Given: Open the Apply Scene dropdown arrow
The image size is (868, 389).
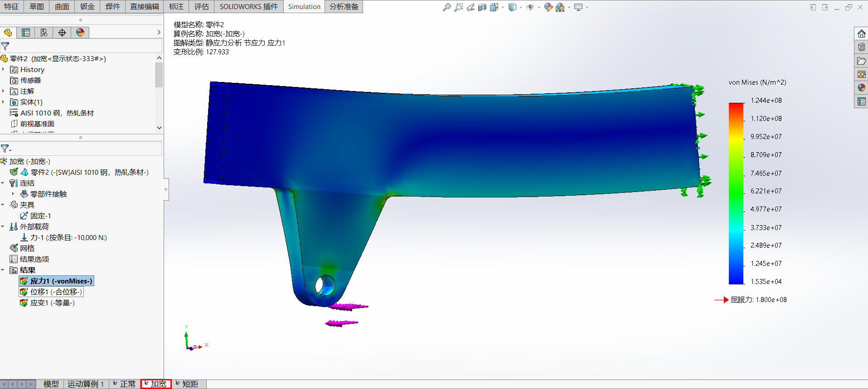Looking at the screenshot, I should click(569, 7).
